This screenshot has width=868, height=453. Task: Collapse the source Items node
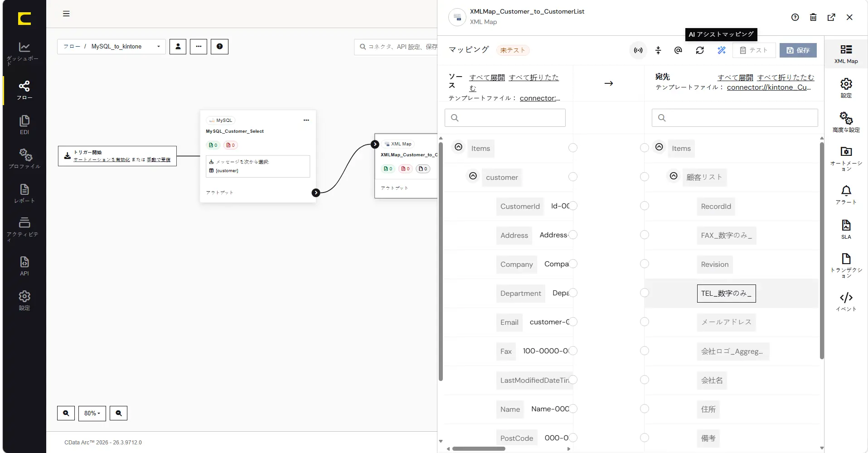pos(458,147)
